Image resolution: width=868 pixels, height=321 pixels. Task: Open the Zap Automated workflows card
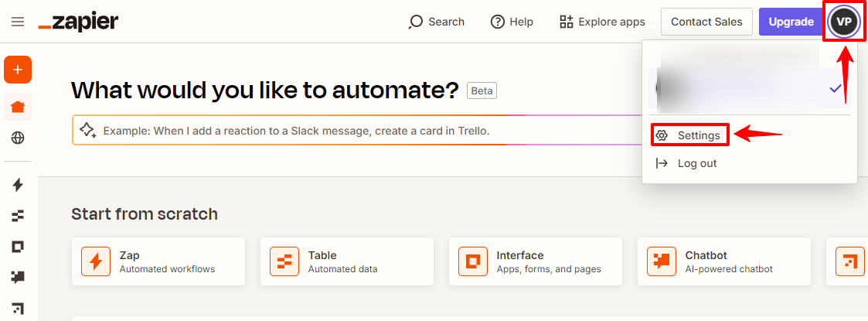tap(158, 261)
